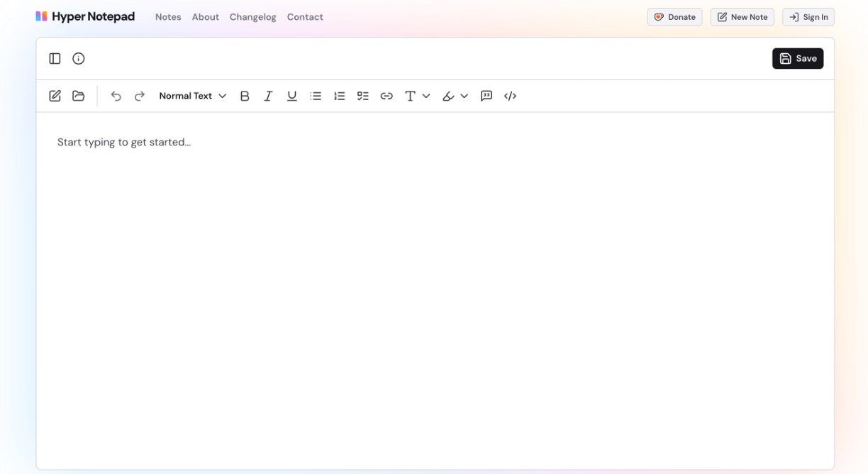Open the info panel
The height and width of the screenshot is (474, 868).
pyautogui.click(x=78, y=58)
